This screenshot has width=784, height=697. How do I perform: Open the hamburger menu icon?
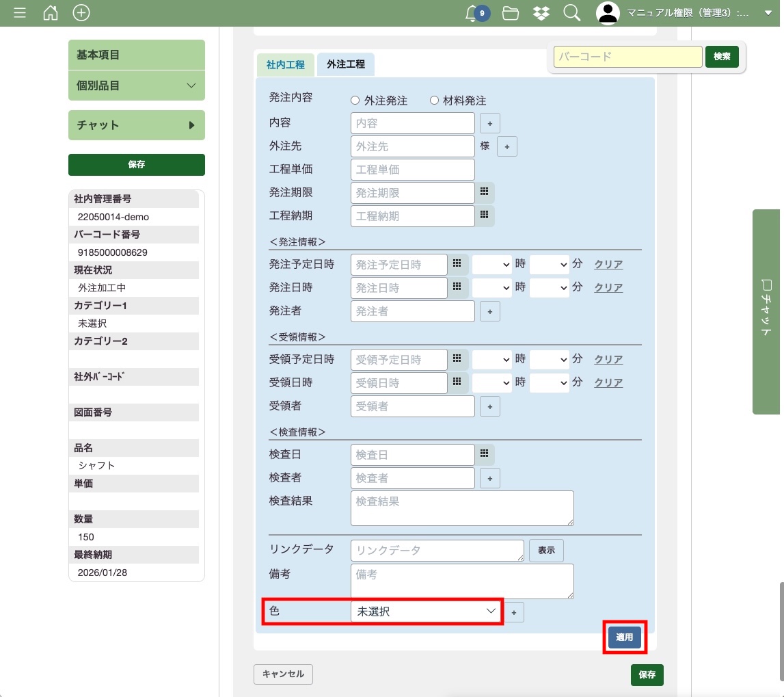pos(20,13)
